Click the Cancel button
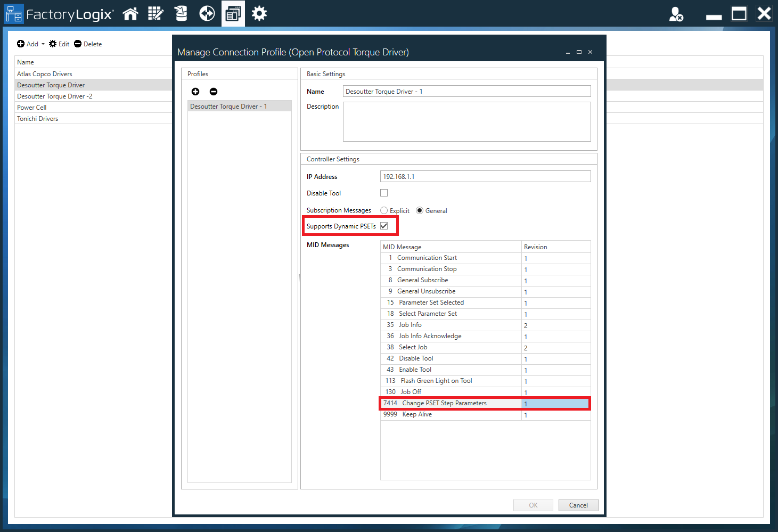The width and height of the screenshot is (778, 532). (x=578, y=505)
